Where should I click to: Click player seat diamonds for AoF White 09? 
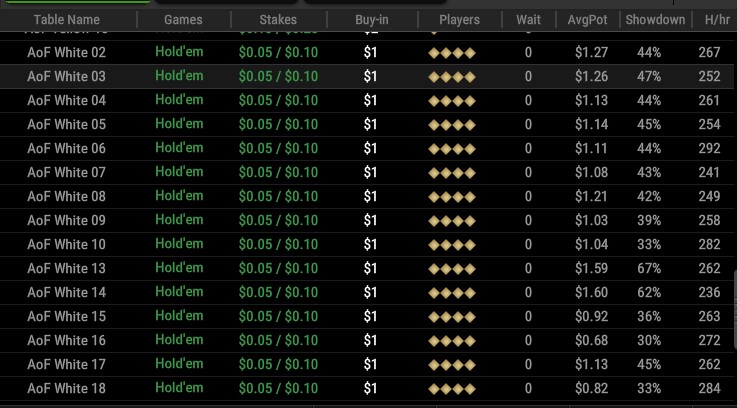pos(452,221)
